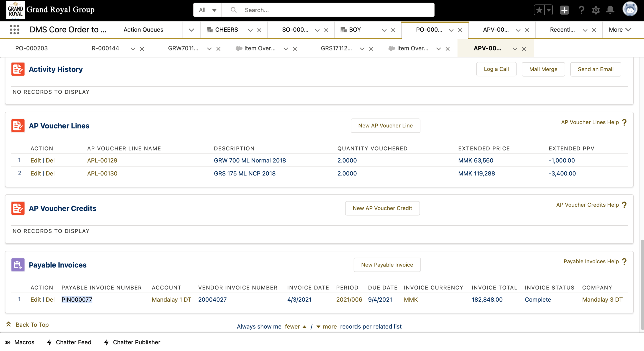Screen dimensions: 644x351
Task: Switch to the R-000144 subtab
Action: click(105, 48)
